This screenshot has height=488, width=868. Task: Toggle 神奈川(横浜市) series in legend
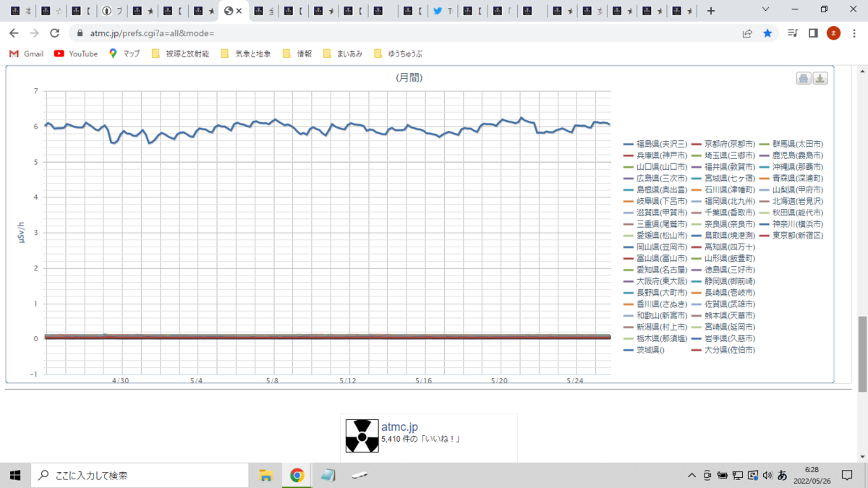pyautogui.click(x=791, y=224)
